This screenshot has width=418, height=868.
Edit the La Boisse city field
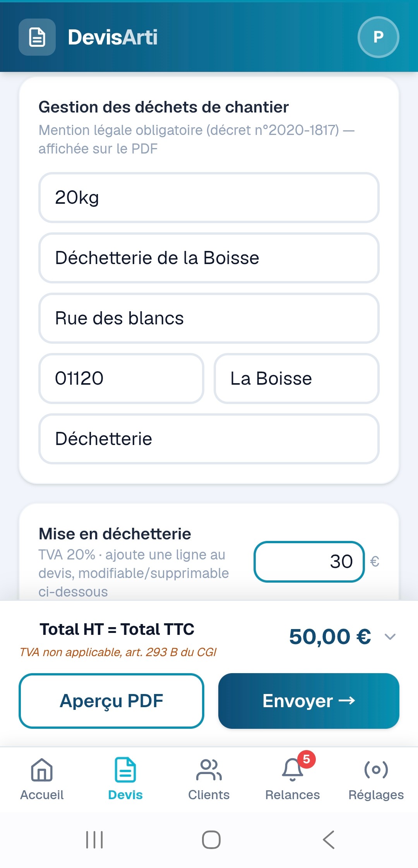(x=296, y=379)
